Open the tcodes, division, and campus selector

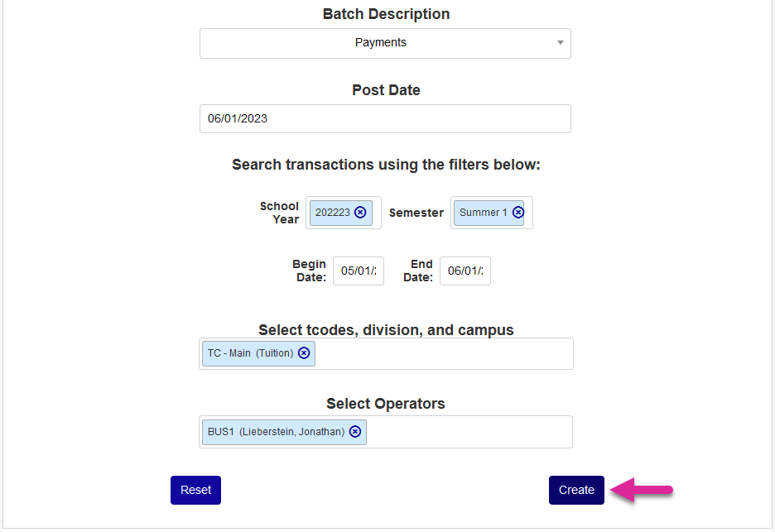pos(443,354)
